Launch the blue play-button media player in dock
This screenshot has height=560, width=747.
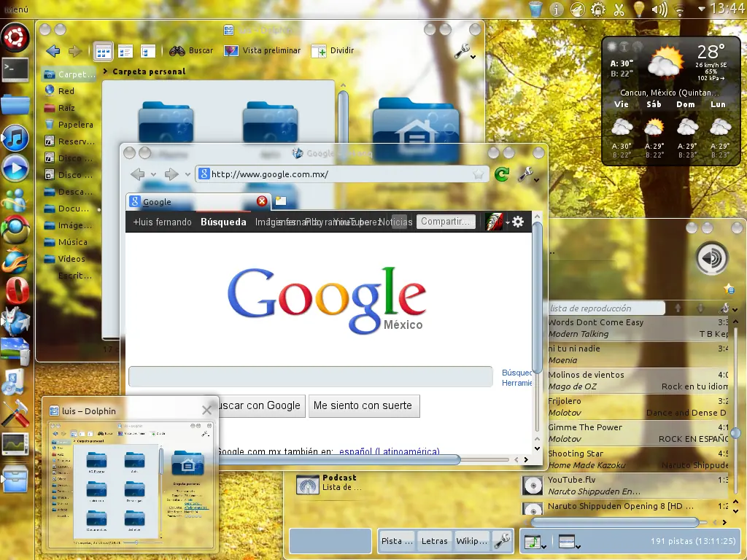coord(15,168)
